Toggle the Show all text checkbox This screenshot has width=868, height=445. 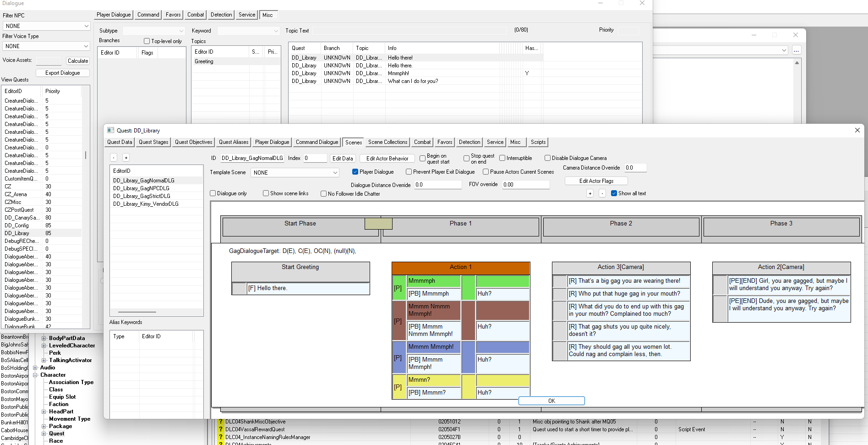(614, 193)
